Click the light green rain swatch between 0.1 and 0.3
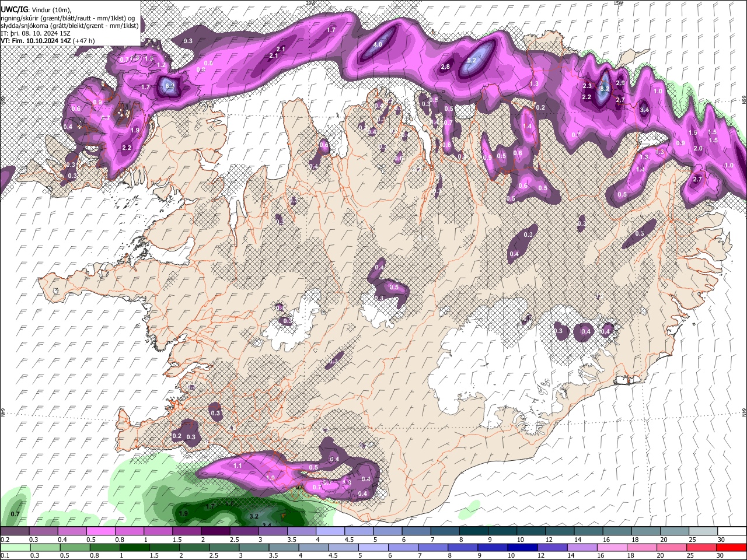 click(x=15, y=547)
